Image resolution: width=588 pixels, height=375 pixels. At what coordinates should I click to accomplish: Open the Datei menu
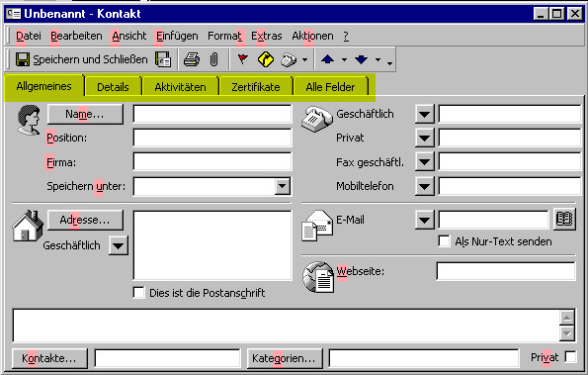tap(29, 36)
